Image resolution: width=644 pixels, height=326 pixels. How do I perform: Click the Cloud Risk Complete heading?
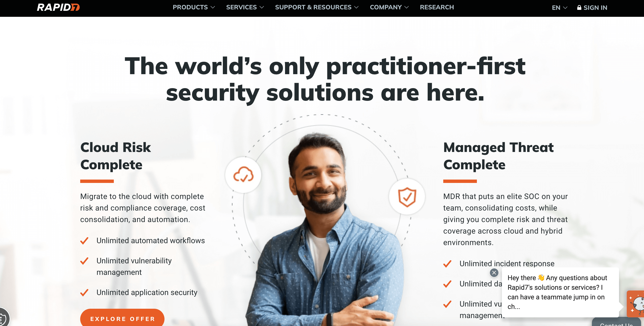click(x=115, y=156)
